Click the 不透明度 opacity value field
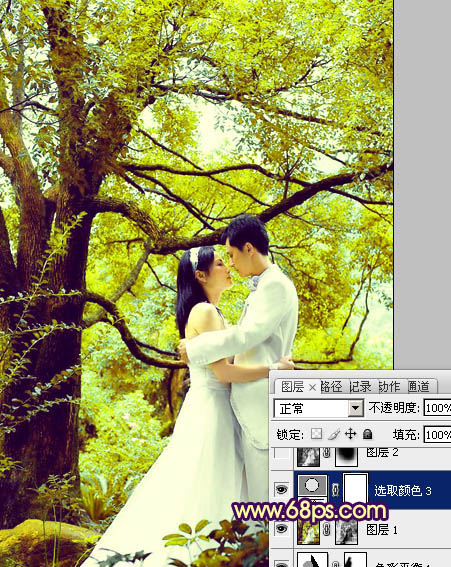 click(x=437, y=408)
